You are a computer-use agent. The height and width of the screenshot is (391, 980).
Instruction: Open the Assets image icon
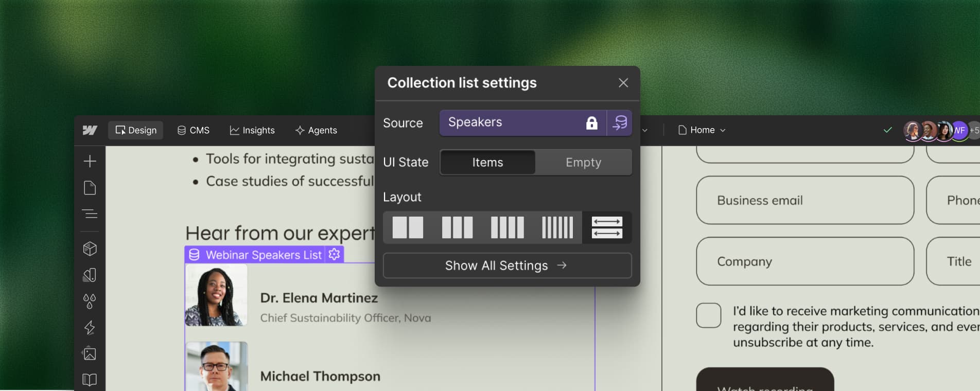(90, 353)
